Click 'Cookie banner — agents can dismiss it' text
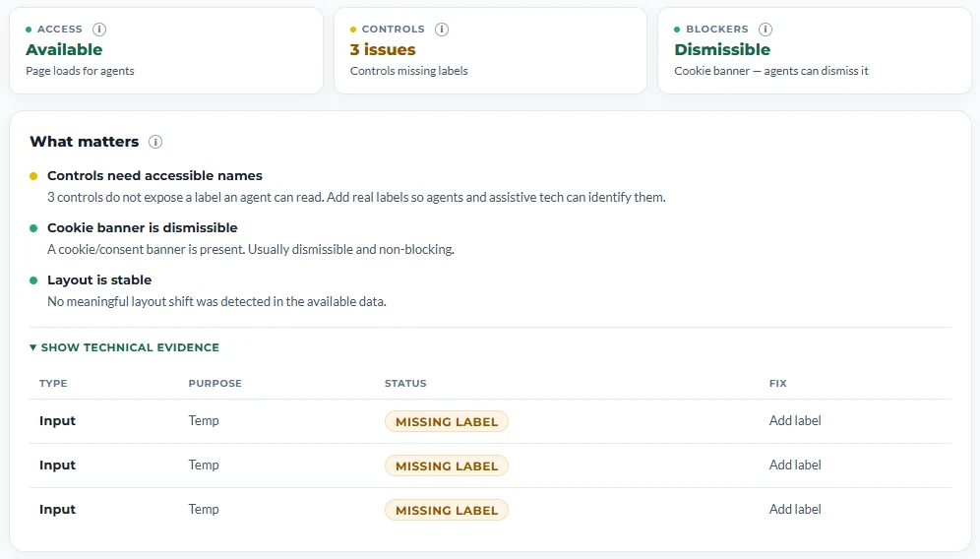The width and height of the screenshot is (980, 559). point(771,71)
